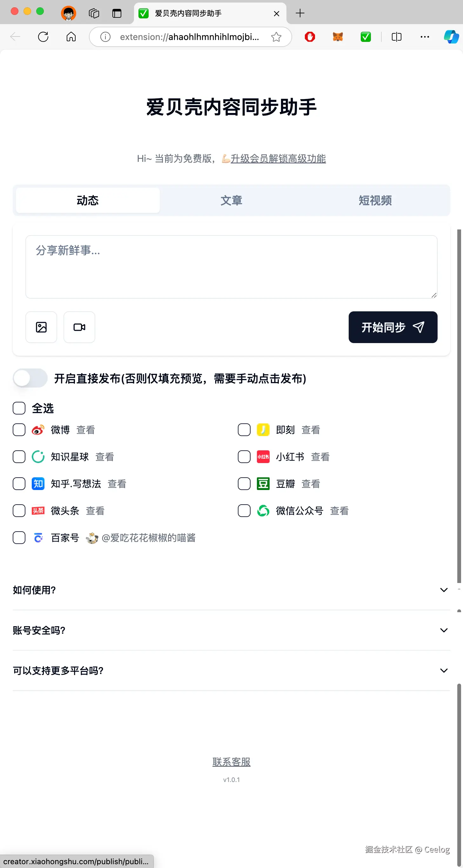Go to browser home page
The image size is (463, 868).
pos(71,37)
